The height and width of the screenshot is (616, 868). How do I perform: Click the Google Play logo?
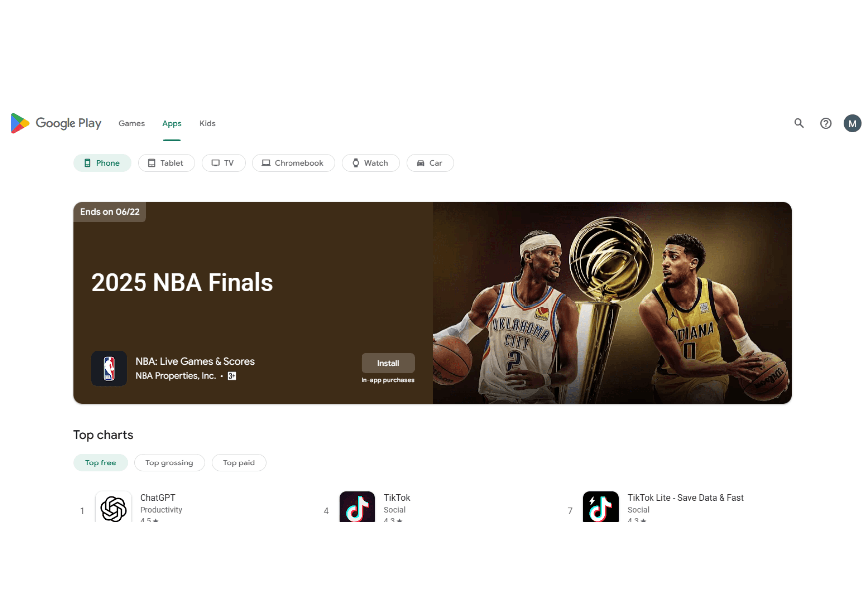pos(56,123)
